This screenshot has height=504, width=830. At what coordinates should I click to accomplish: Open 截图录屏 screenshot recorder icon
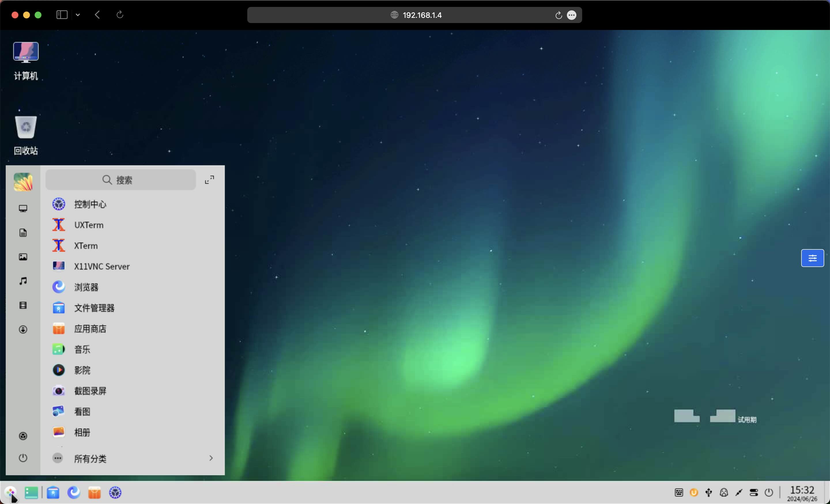(x=59, y=391)
